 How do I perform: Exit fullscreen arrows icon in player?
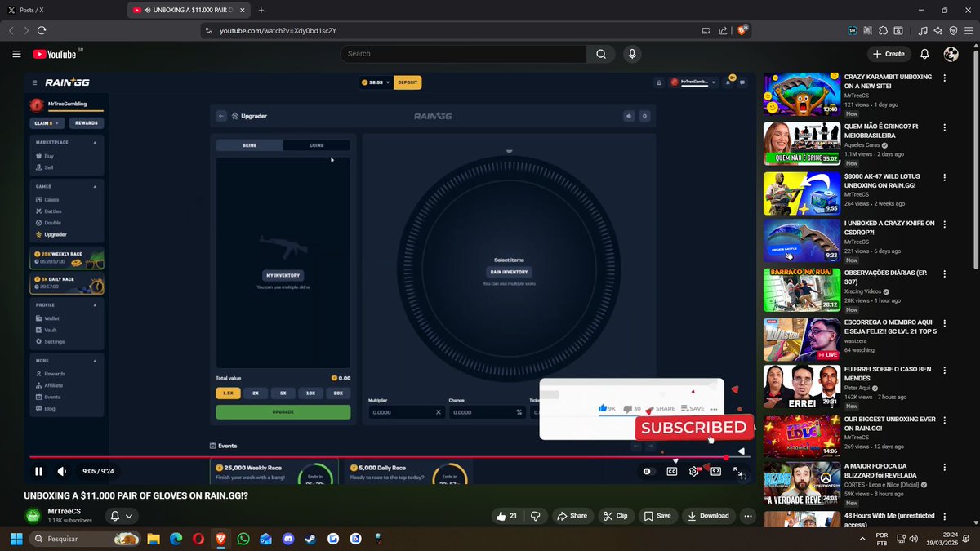pos(738,471)
